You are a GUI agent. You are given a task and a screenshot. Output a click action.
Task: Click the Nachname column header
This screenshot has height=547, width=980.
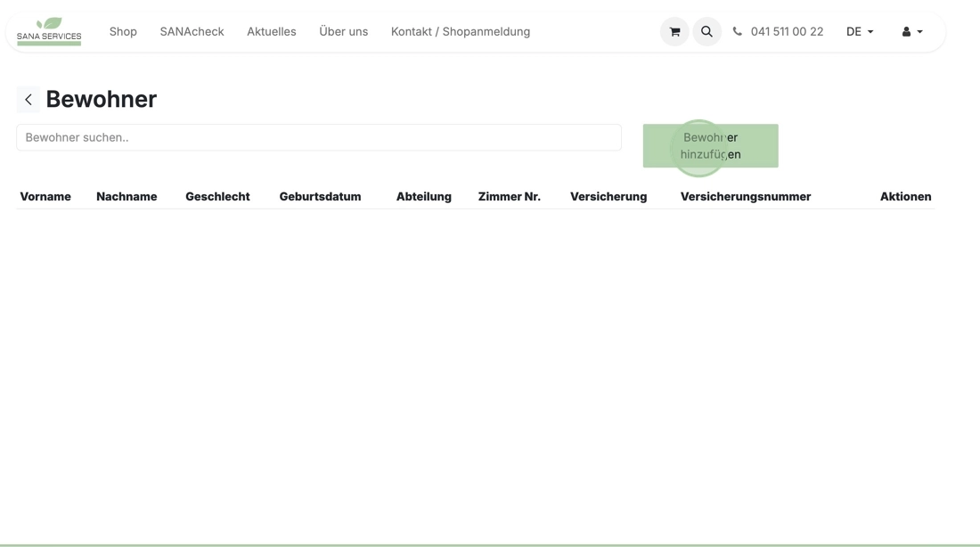(x=127, y=196)
